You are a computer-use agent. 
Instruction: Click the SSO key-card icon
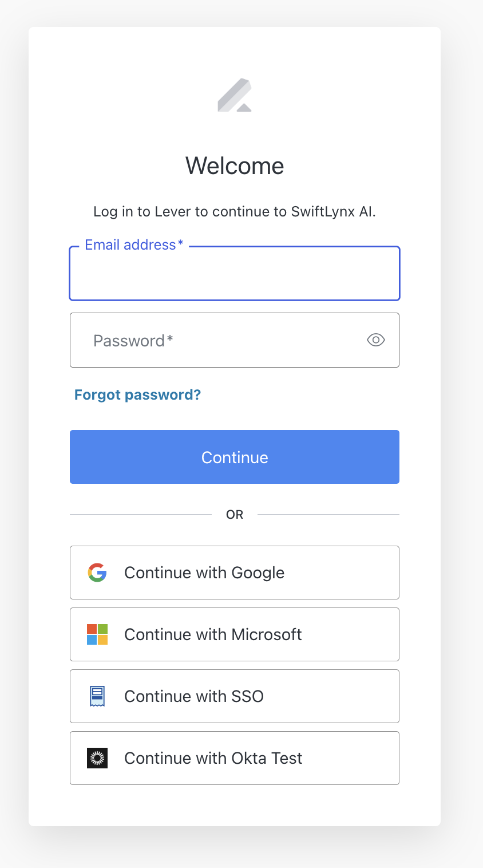[97, 696]
